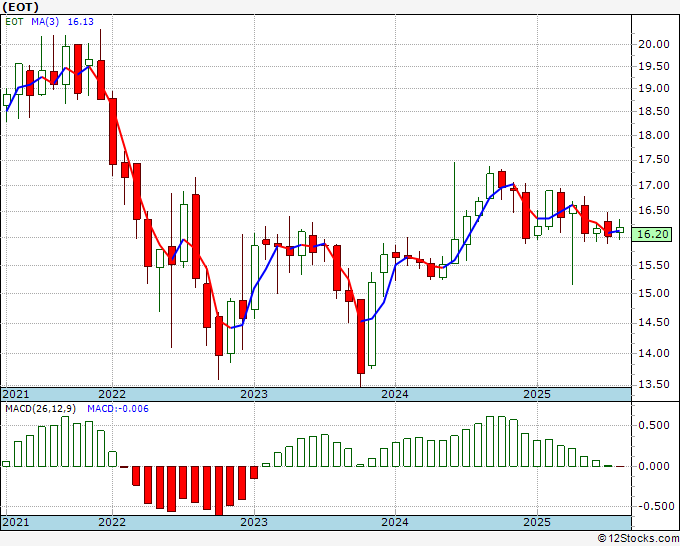Click the 20.00 price axis label
Viewport: 680px width, 546px height.
654,44
